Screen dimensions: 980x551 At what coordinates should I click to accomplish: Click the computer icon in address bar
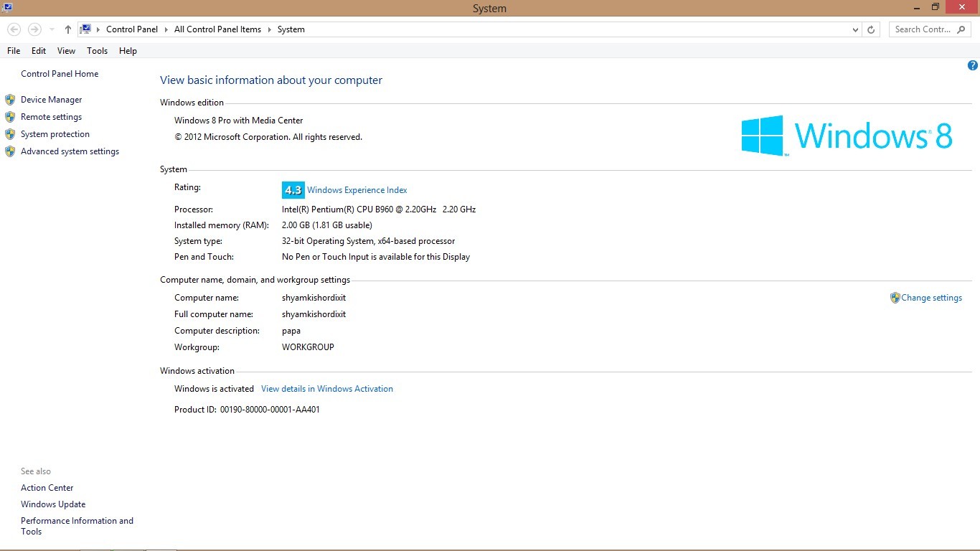tap(85, 29)
